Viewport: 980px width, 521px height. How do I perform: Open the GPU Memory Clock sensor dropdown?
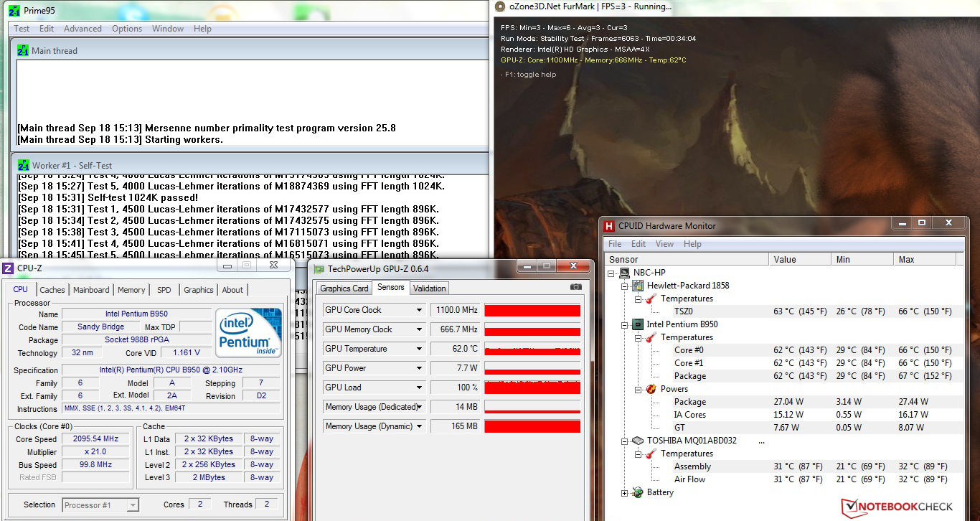coord(420,329)
